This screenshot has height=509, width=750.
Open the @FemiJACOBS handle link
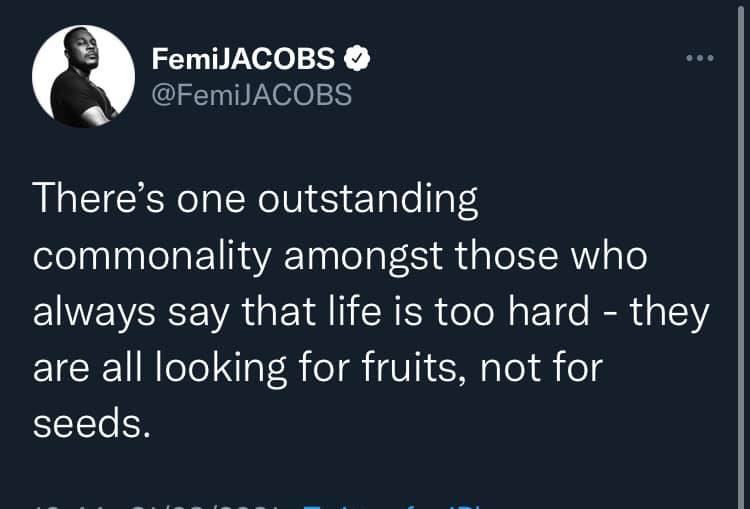252,96
